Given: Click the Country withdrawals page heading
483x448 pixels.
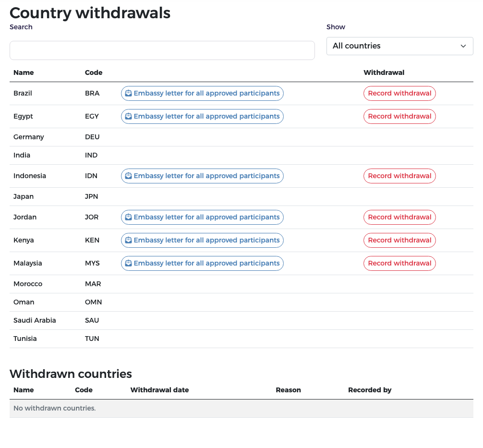Looking at the screenshot, I should [x=90, y=13].
